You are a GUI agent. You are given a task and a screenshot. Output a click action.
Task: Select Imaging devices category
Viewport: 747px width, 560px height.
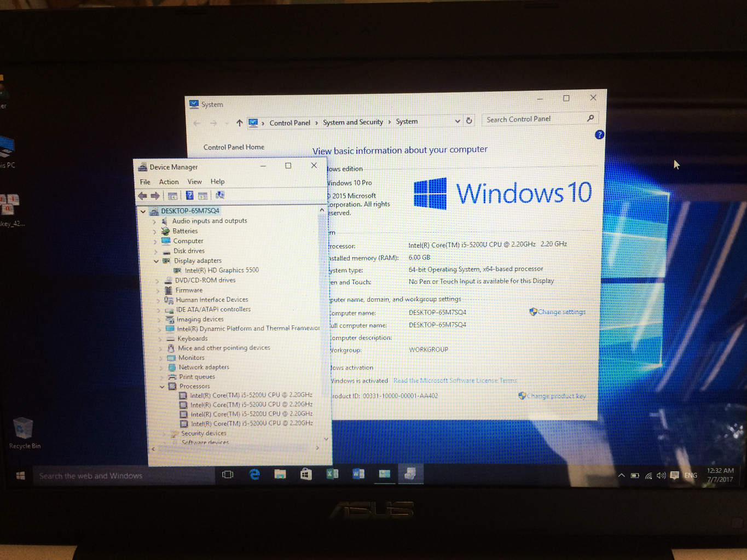point(200,319)
